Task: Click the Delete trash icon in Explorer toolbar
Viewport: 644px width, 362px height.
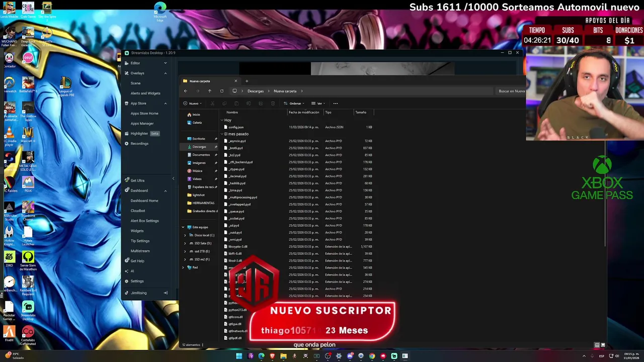Action: 273,103
